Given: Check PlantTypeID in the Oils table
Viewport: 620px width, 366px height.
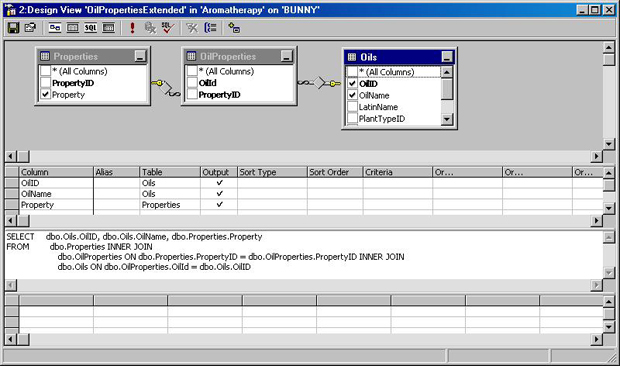Looking at the screenshot, I should point(352,119).
